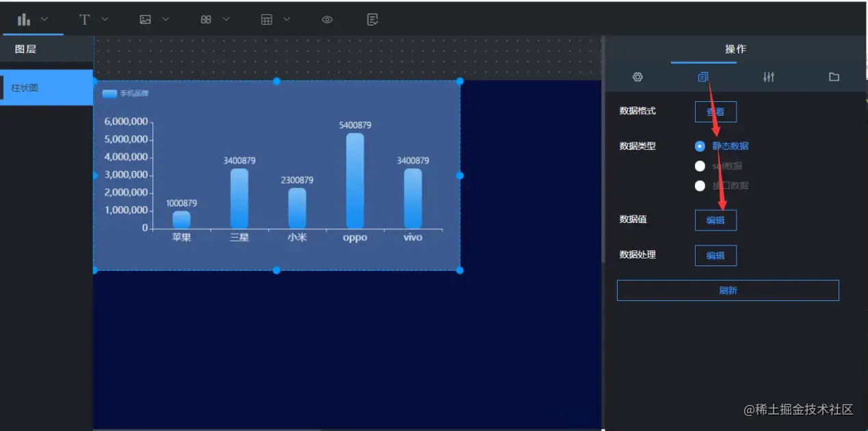Viewport: 868px width, 431px height.
Task: Open the bar chart component menu
Action: 24,19
